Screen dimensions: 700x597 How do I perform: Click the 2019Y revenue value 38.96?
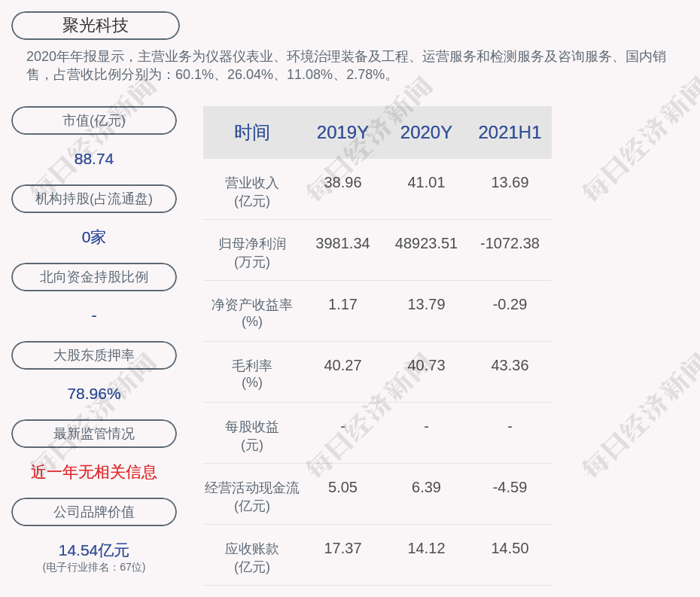[x=342, y=182]
